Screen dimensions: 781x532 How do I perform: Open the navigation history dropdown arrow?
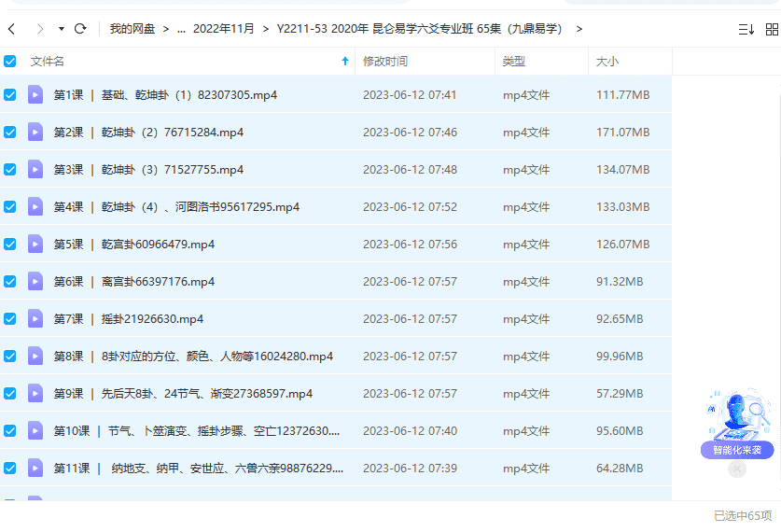tap(62, 29)
